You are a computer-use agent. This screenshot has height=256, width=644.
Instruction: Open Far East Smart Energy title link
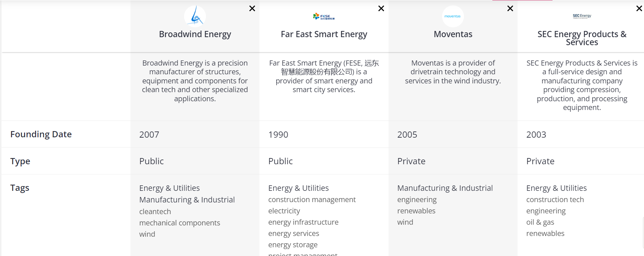[324, 34]
